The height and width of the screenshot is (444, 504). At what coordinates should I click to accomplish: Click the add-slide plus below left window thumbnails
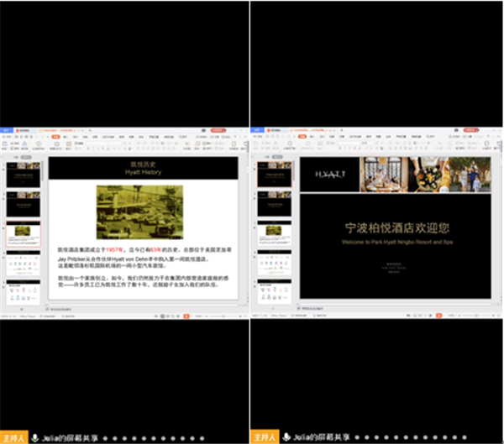coord(22,309)
